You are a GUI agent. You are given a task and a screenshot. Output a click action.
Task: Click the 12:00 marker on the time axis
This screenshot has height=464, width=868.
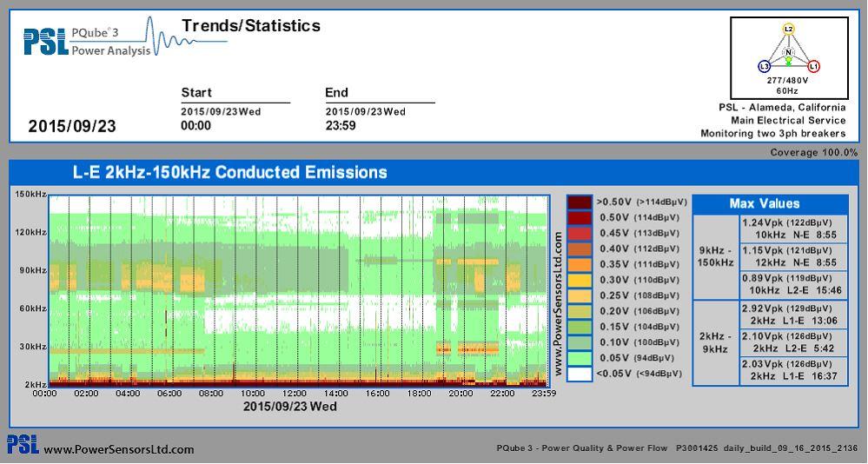coord(294,393)
